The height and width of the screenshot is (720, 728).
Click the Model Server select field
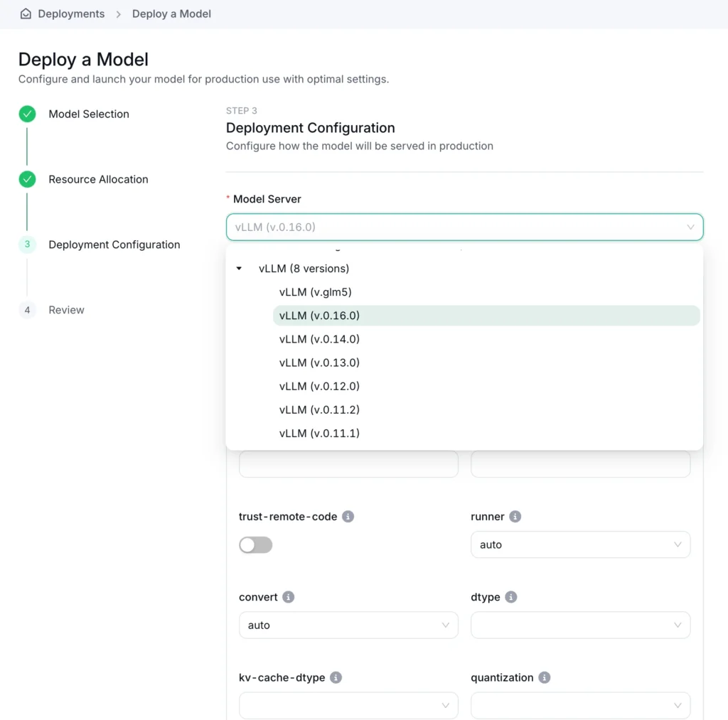point(464,227)
